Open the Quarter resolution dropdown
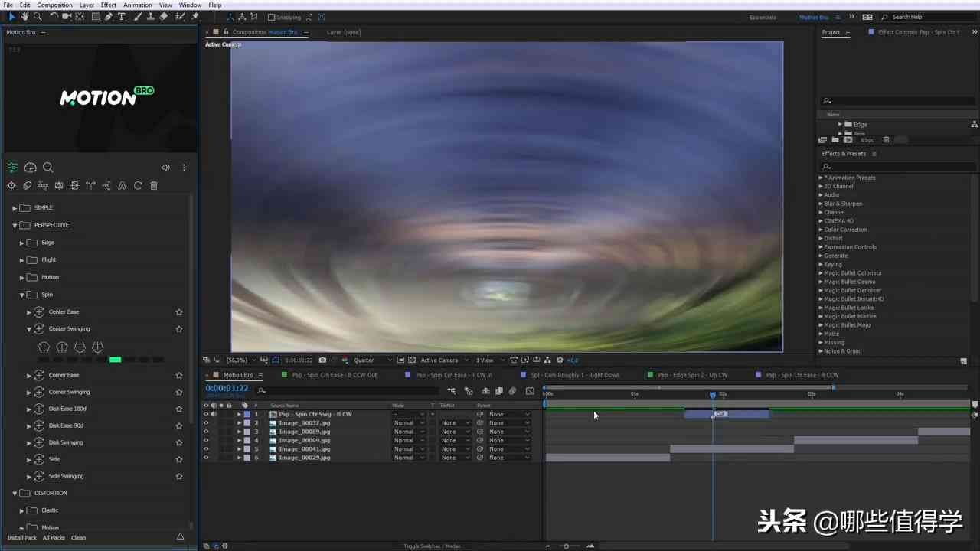The image size is (980, 551). pyautogui.click(x=373, y=360)
